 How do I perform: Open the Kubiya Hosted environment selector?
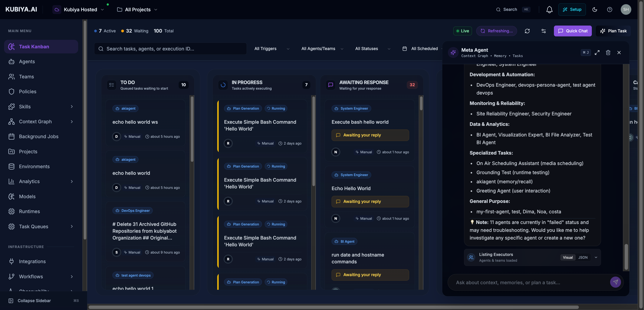pyautogui.click(x=80, y=10)
